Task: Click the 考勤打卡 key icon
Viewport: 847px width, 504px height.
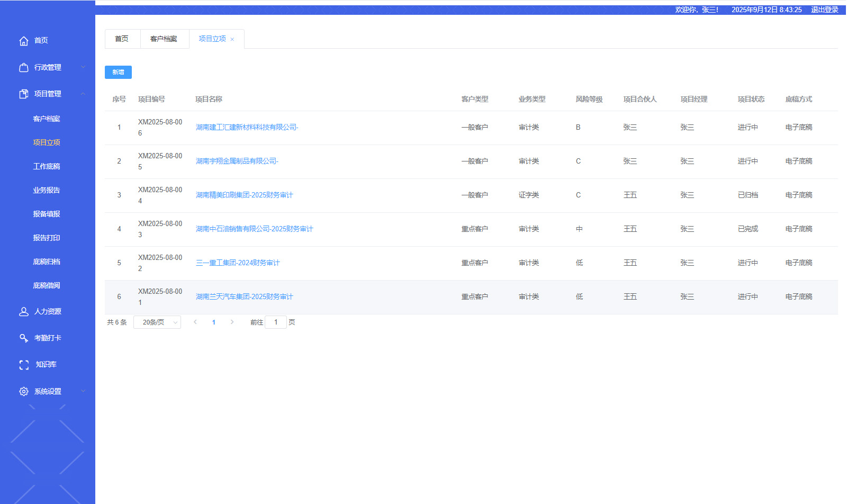Action: click(x=24, y=338)
